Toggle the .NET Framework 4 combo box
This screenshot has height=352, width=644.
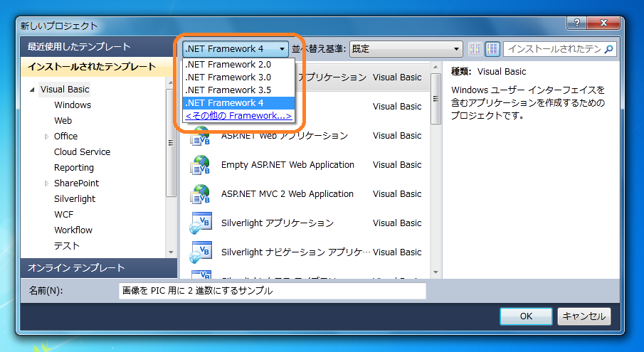tap(236, 49)
